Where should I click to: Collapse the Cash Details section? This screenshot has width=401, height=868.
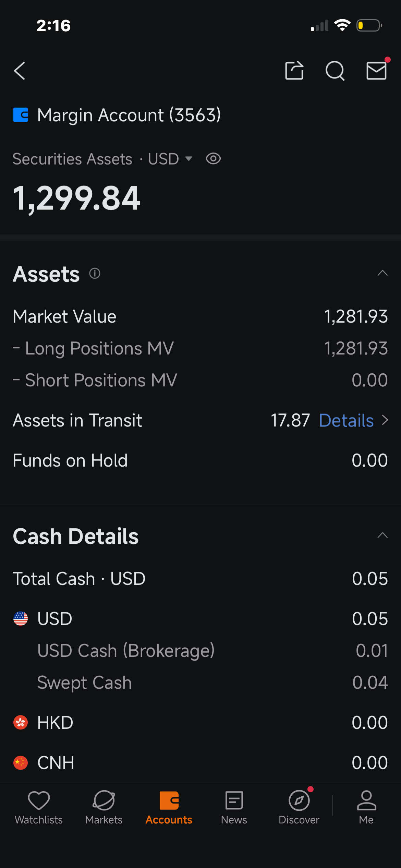pyautogui.click(x=382, y=535)
